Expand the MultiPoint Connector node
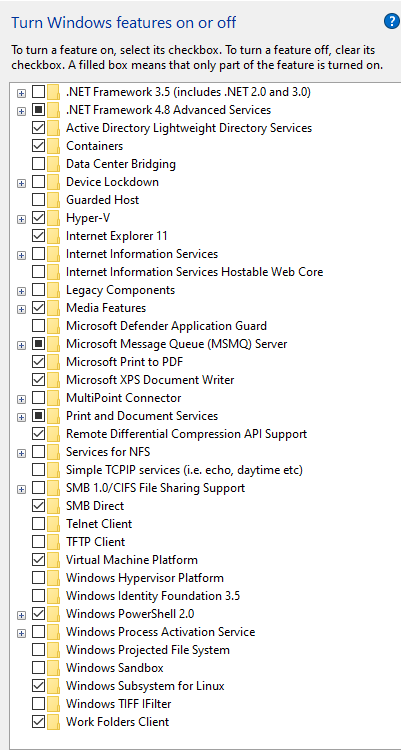401x750 pixels. click(x=21, y=399)
